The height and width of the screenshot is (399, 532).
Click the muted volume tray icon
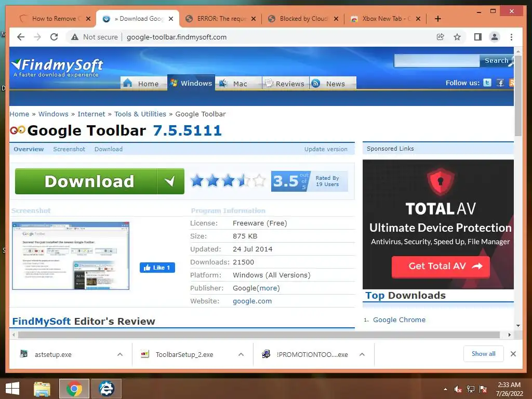pos(458,389)
